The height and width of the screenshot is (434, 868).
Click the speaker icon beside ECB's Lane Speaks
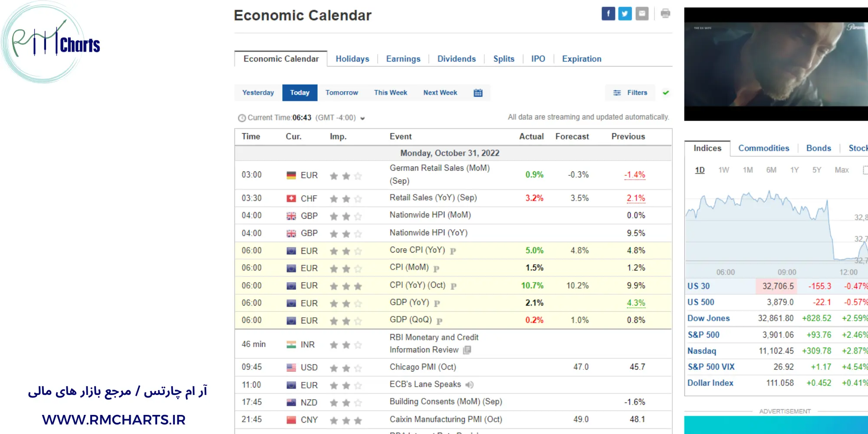click(x=469, y=385)
